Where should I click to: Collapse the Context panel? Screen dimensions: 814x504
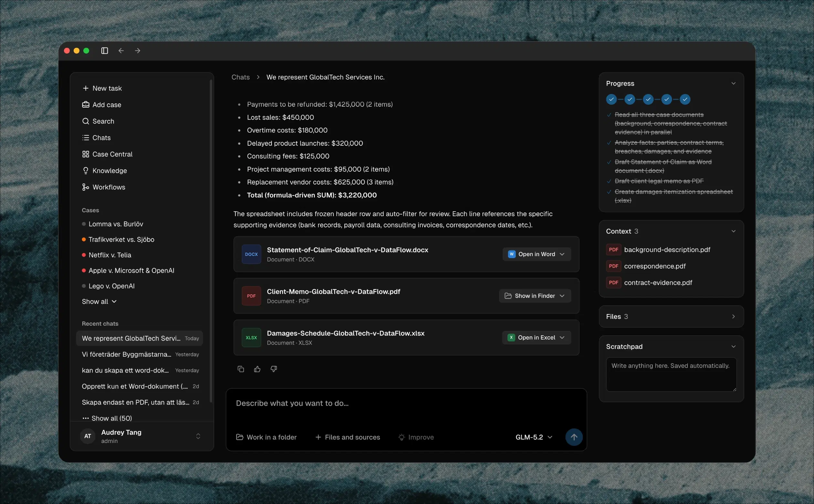pyautogui.click(x=734, y=231)
